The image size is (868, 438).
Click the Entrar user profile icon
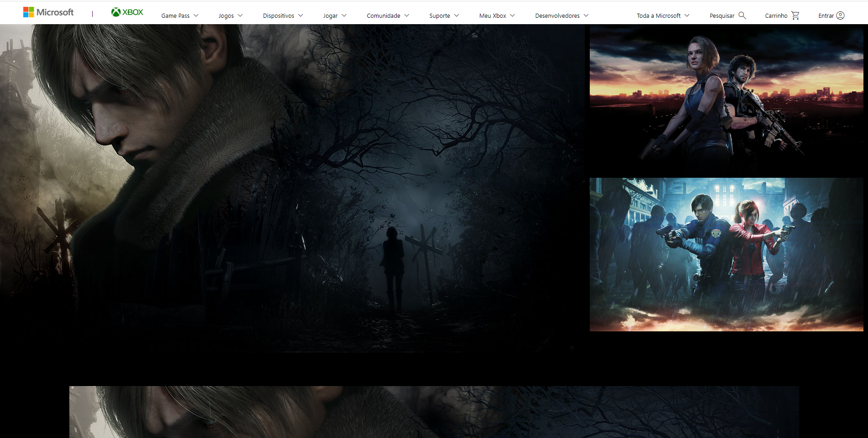840,15
